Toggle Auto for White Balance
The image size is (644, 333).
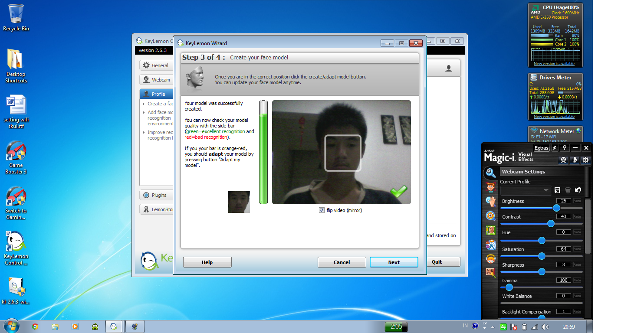(x=577, y=296)
